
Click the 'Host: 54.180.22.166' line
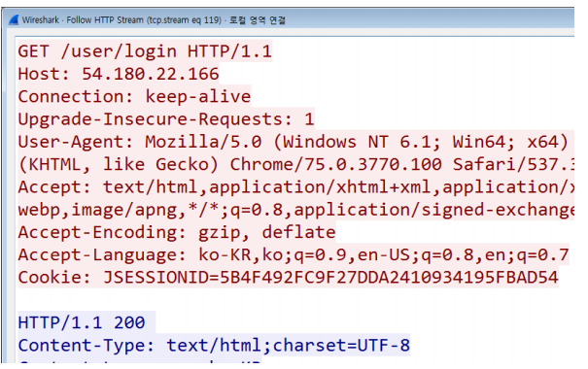pyautogui.click(x=119, y=74)
